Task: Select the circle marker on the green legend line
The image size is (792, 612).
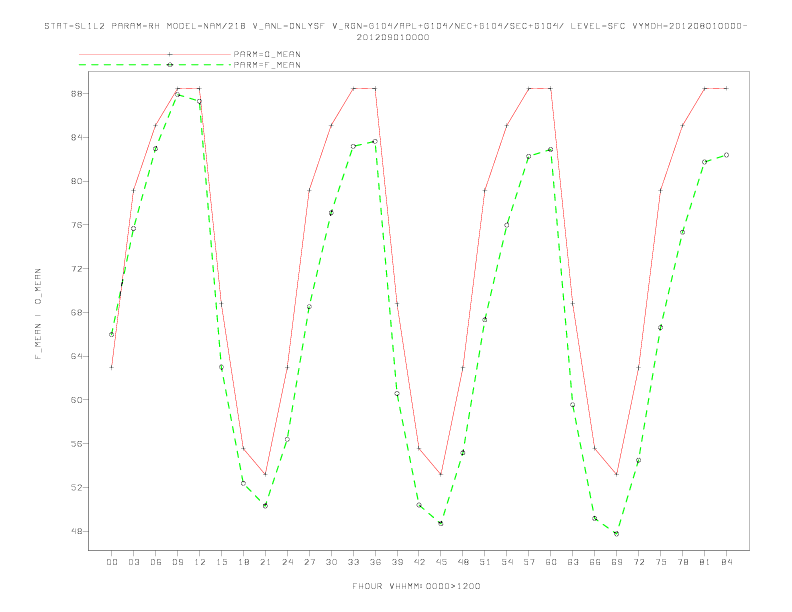Action: coord(170,65)
